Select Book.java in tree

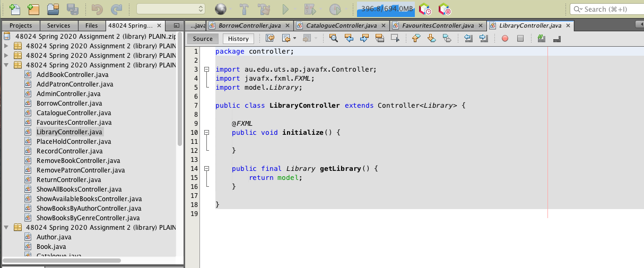tap(51, 247)
